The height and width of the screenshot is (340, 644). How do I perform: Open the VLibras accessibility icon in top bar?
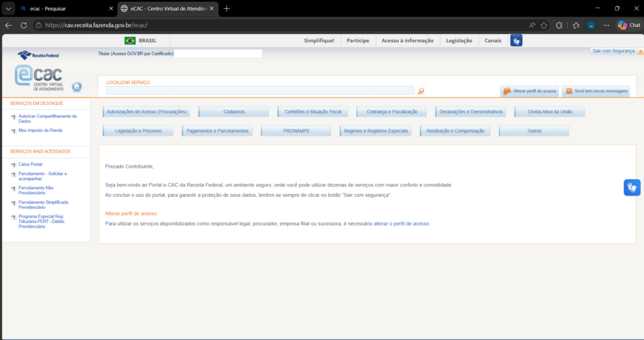coord(516,40)
